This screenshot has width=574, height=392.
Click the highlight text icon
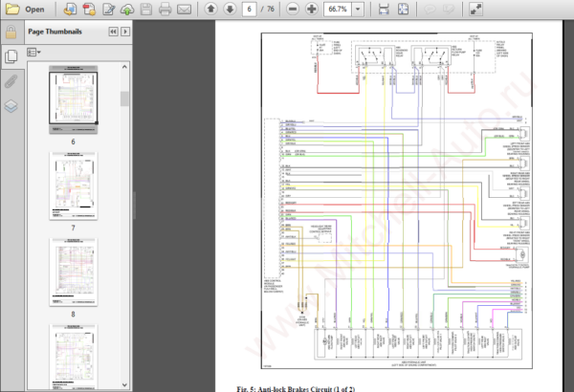click(449, 9)
